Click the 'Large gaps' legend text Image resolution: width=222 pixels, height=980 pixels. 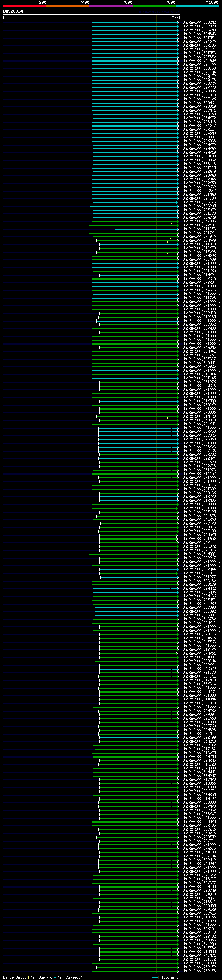pos(15,977)
